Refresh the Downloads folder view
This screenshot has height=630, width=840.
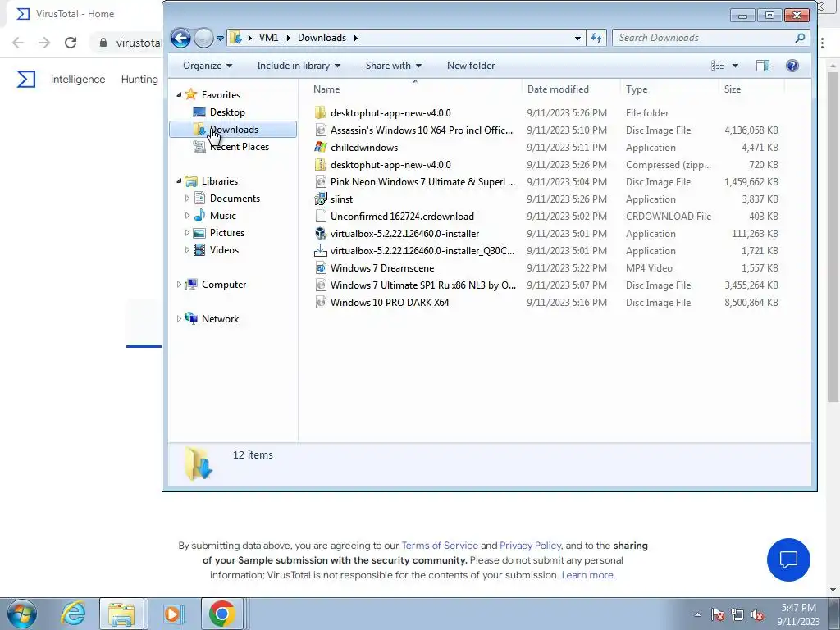pos(596,38)
